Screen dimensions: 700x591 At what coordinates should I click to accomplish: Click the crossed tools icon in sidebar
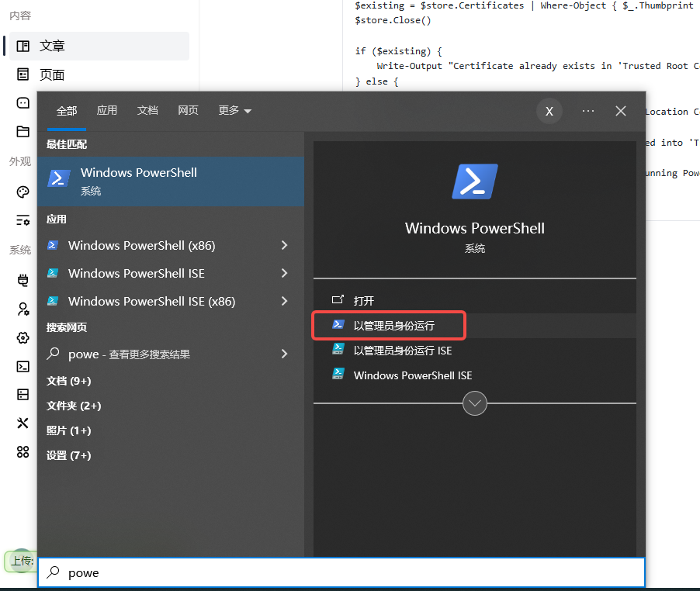coord(23,423)
